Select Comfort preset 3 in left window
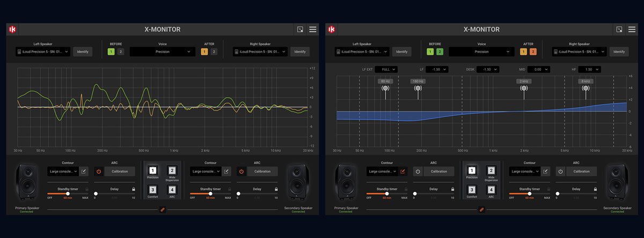 153,190
